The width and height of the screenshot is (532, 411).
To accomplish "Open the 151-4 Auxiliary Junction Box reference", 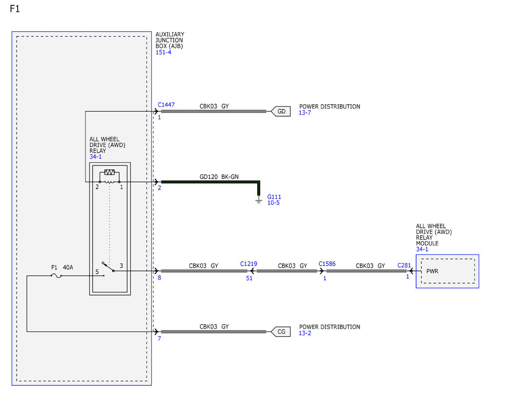I will pos(163,52).
